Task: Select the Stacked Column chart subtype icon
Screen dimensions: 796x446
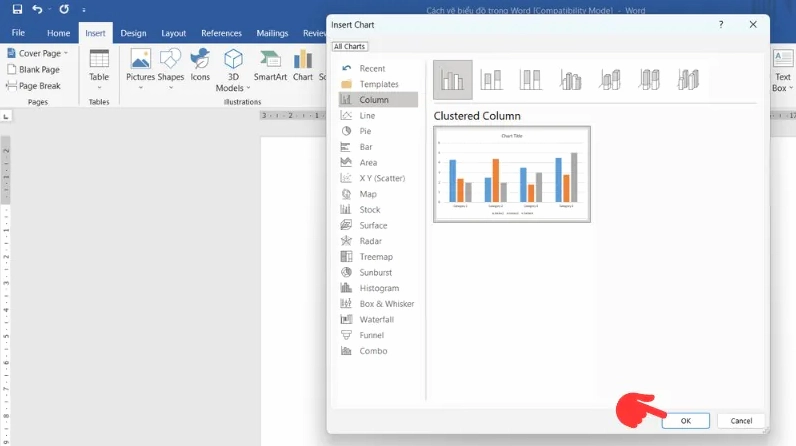Action: (x=491, y=80)
